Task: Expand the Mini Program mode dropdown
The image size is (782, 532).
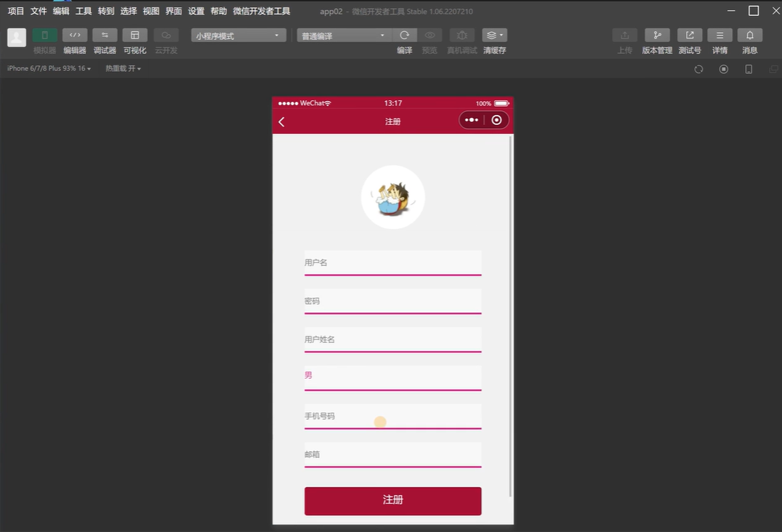Action: click(x=238, y=36)
